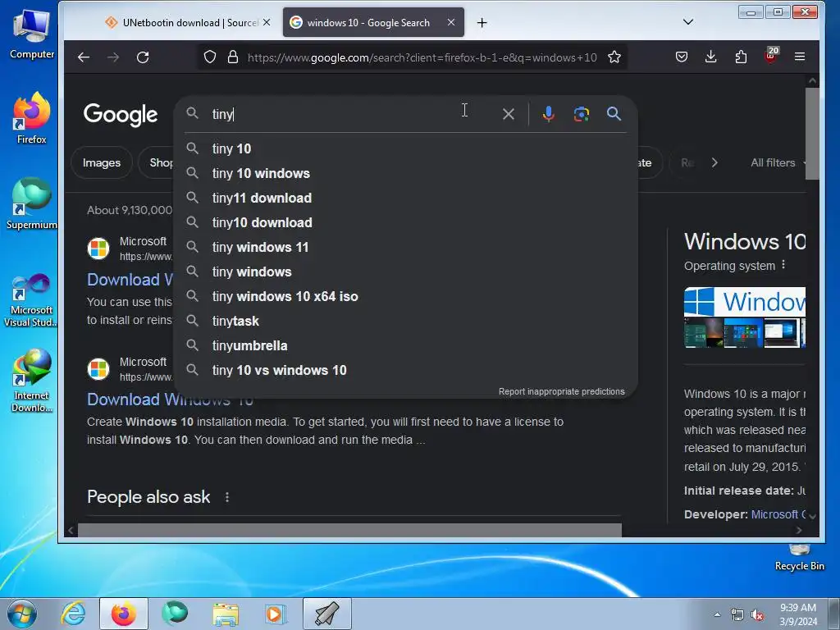Switch to the UNetbootin download tab
Image resolution: width=840 pixels, height=630 pixels.
click(x=188, y=22)
